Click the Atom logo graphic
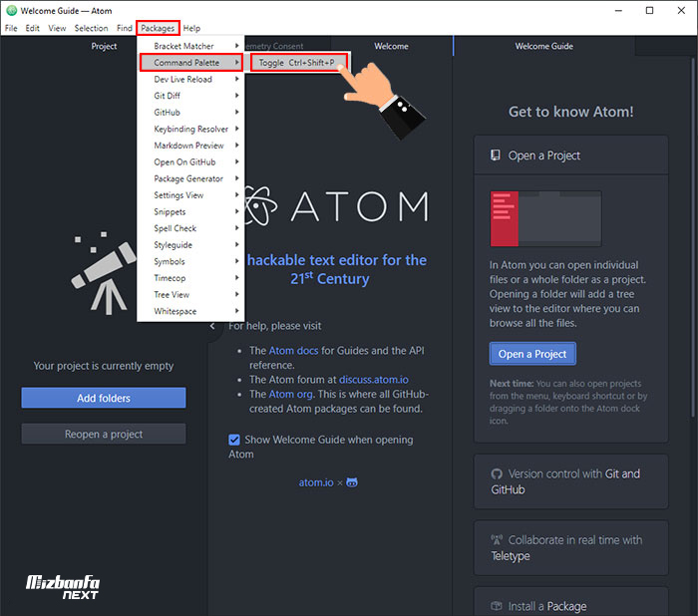698x616 pixels. pos(337,207)
